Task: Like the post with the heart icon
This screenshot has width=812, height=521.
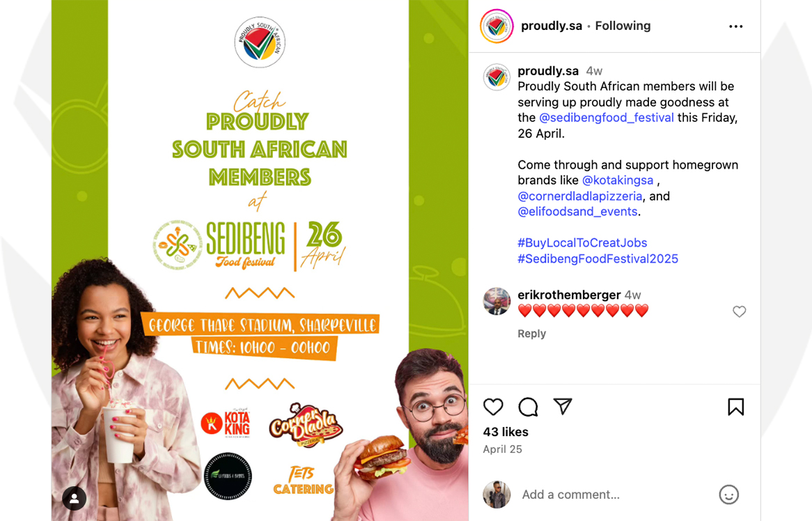Action: 493,407
